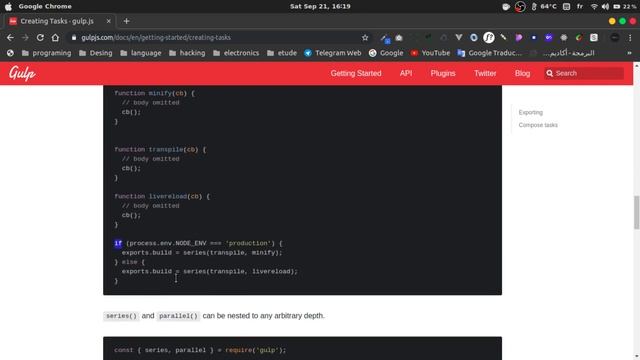Open the Plugins nav item

(x=443, y=73)
